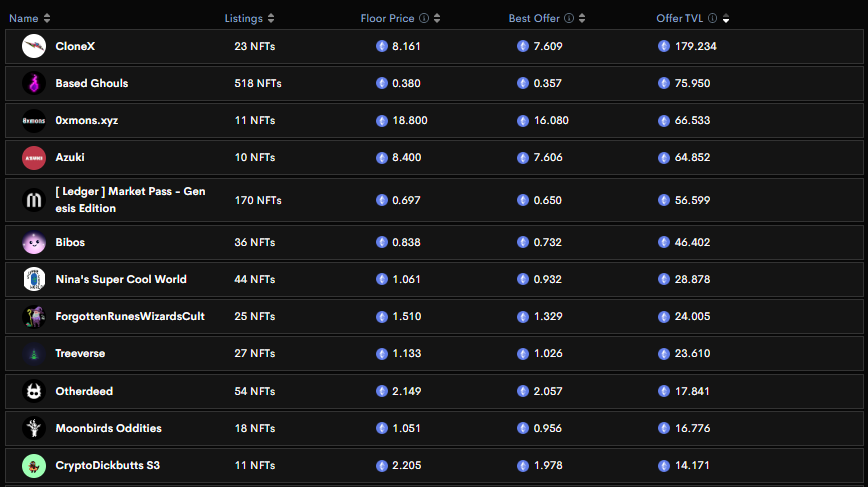Open Ledger Market Pass Genesis Edition
The height and width of the screenshot is (487, 868).
(x=130, y=200)
